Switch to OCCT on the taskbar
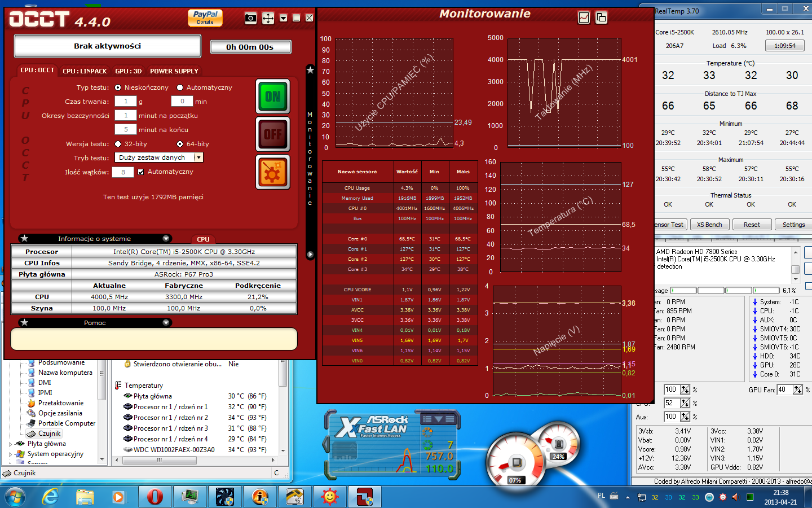This screenshot has height=508, width=812. 365,497
